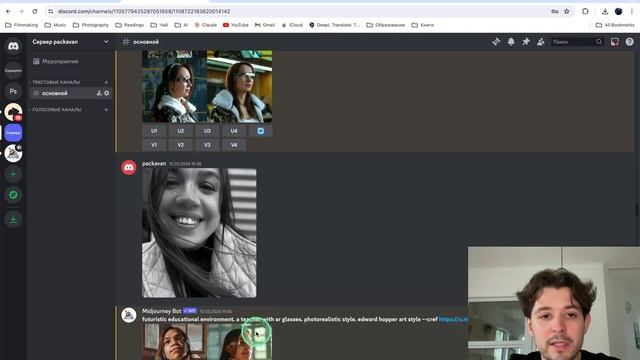
Task: Add channel next to ТЕКСТОВЫЕ КАНАЛЫ
Action: coord(106,82)
